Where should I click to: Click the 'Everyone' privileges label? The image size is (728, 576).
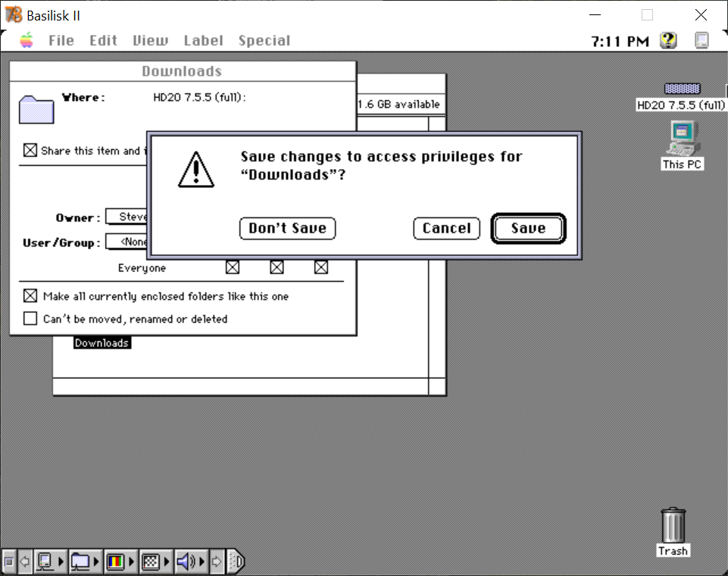pos(142,268)
